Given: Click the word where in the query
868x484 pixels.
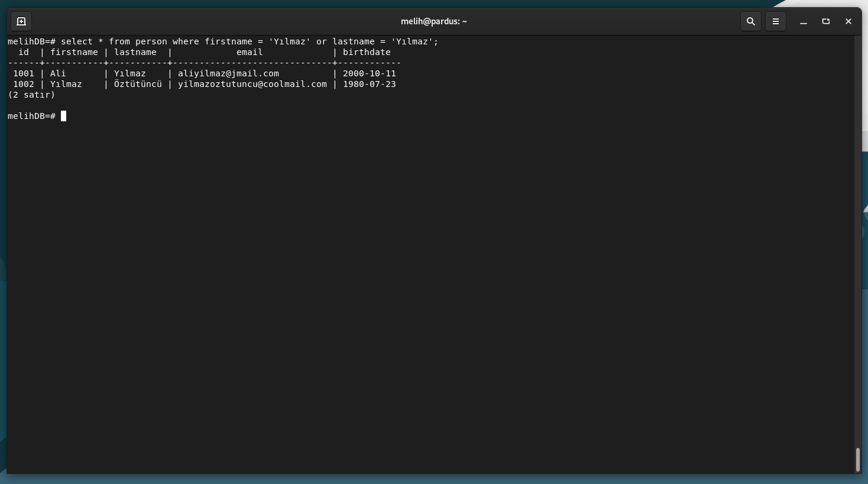Looking at the screenshot, I should pyautogui.click(x=186, y=41).
